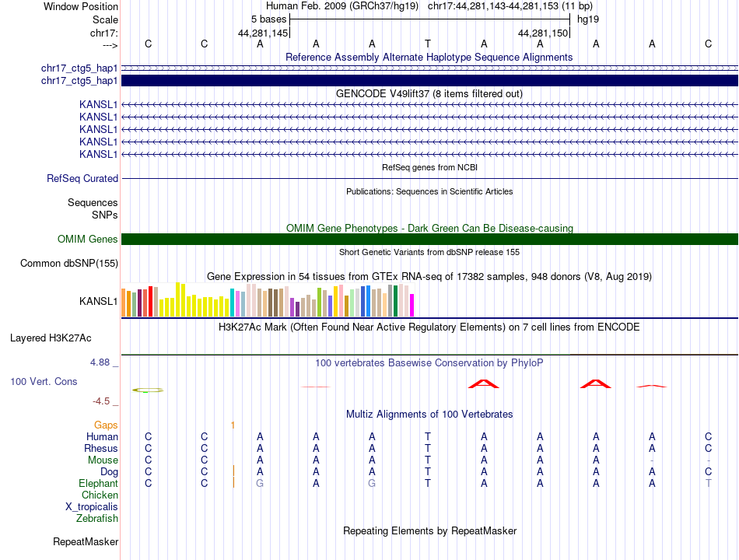Click 'Publications: Sequences in Scientific Articles' title
This screenshot has width=739, height=560.
pos(429,191)
